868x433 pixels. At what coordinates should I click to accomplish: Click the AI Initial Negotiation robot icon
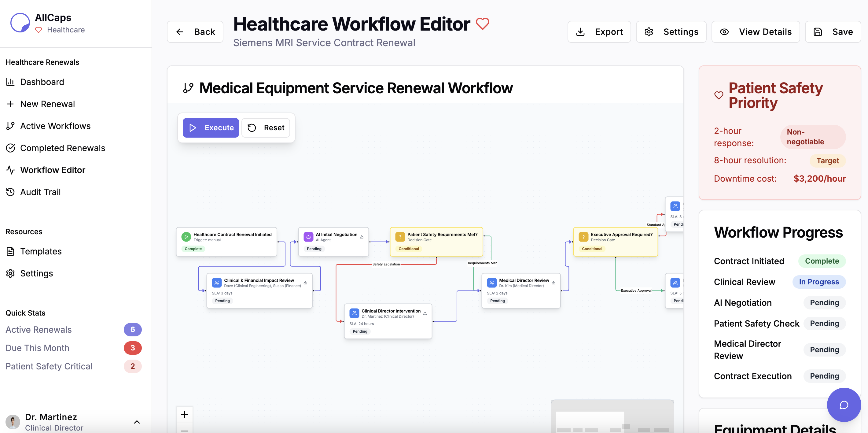coord(308,237)
